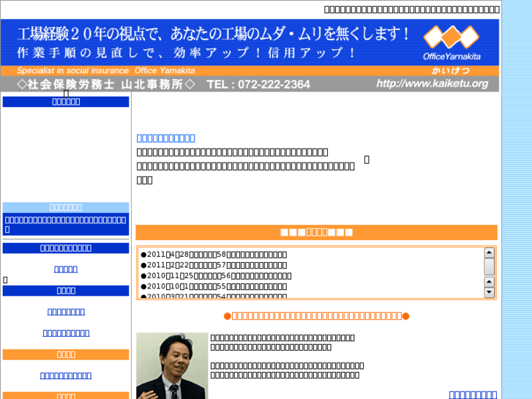Click the photo of the man in a suit
Viewport: 532px width, 399px height.
(172, 366)
